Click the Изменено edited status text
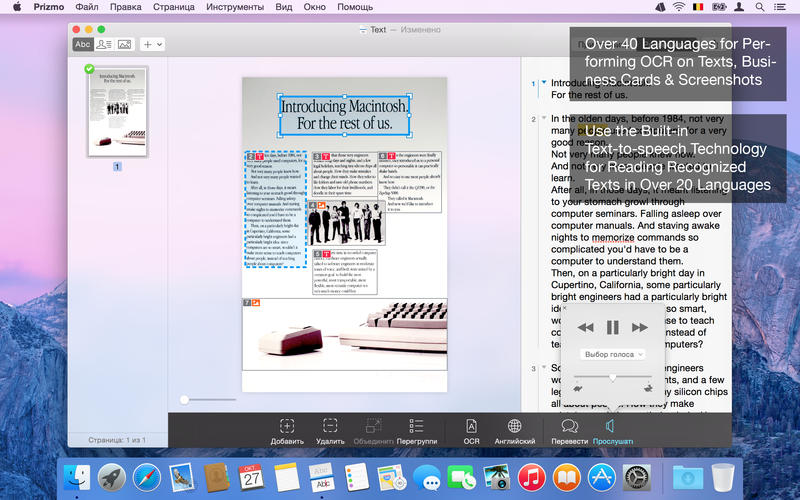800x500 pixels. pos(420,30)
